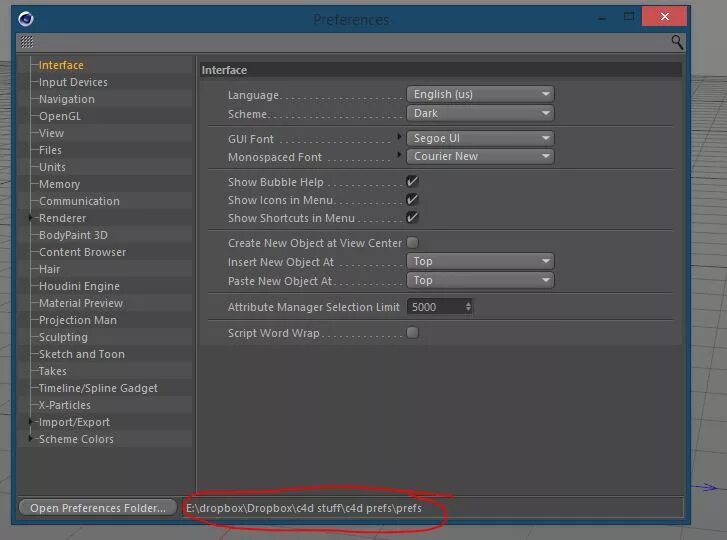Select the Interface category
Viewport: 727px width, 540px height.
(x=61, y=65)
